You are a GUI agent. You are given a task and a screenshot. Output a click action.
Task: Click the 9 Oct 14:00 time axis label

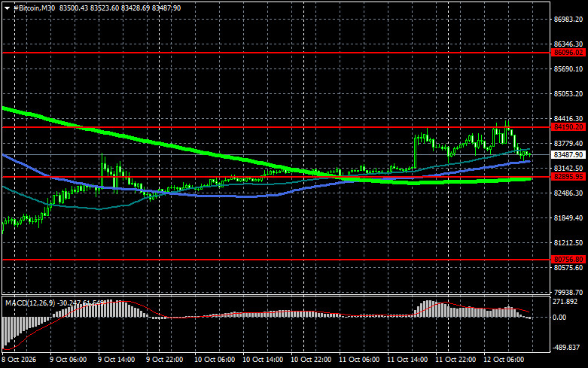(116, 360)
